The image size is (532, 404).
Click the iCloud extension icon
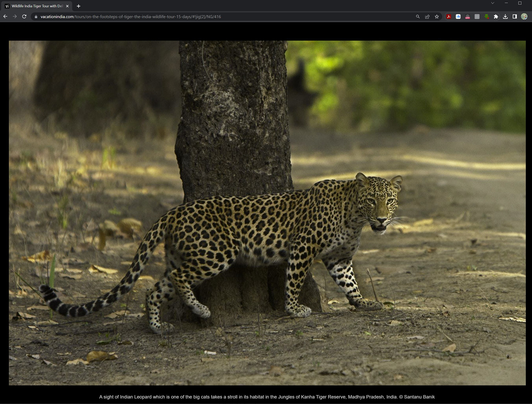[x=458, y=17]
